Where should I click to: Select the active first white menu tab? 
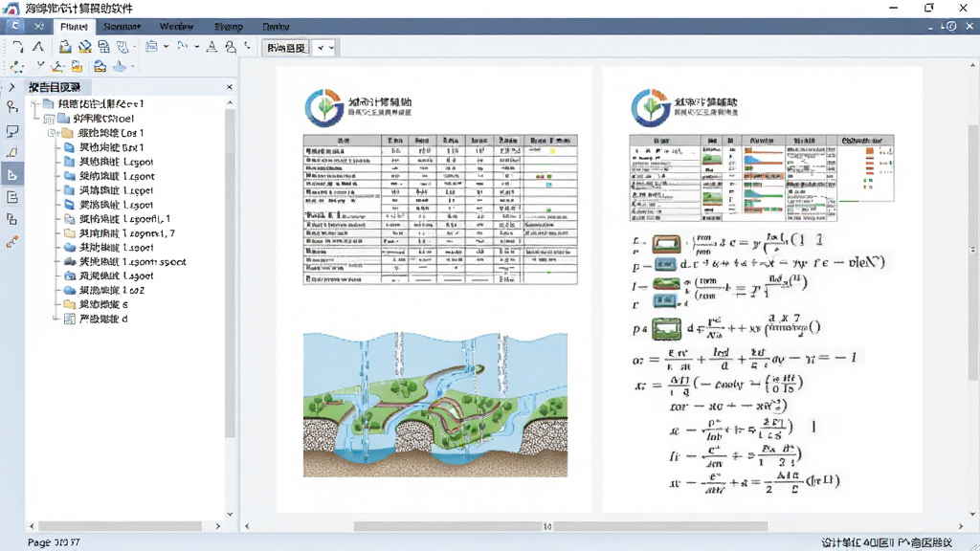[x=74, y=27]
